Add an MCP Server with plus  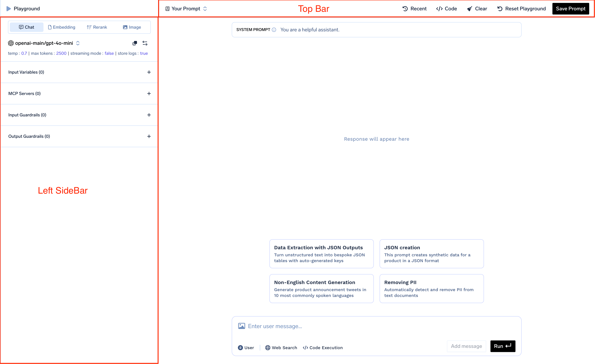click(149, 94)
